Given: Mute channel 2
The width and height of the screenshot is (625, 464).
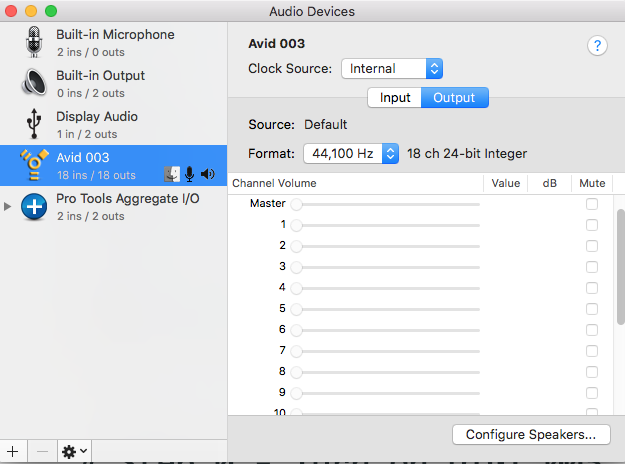Looking at the screenshot, I should tap(592, 246).
